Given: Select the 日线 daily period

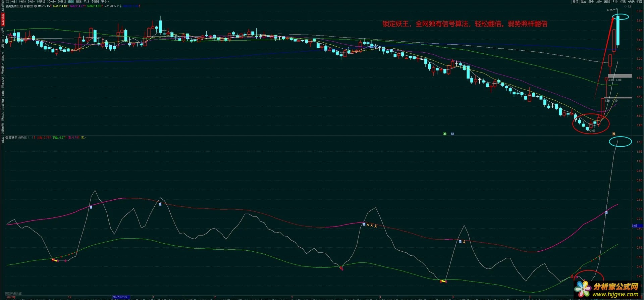Looking at the screenshot, I should pyautogui.click(x=71, y=2).
